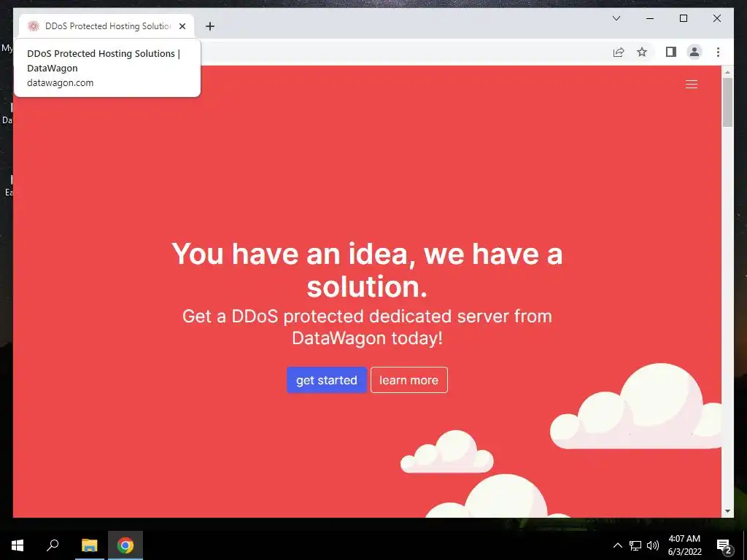
Task: Share this page via share icon
Action: pyautogui.click(x=619, y=52)
